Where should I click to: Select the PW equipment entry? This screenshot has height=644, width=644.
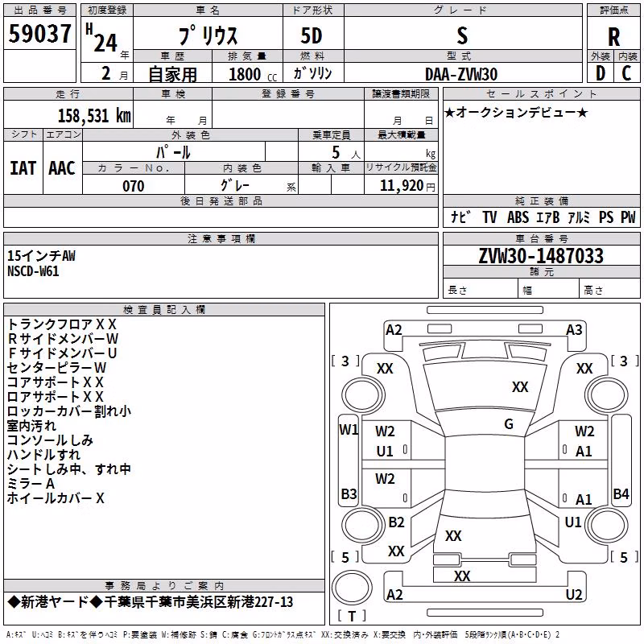tap(628, 217)
